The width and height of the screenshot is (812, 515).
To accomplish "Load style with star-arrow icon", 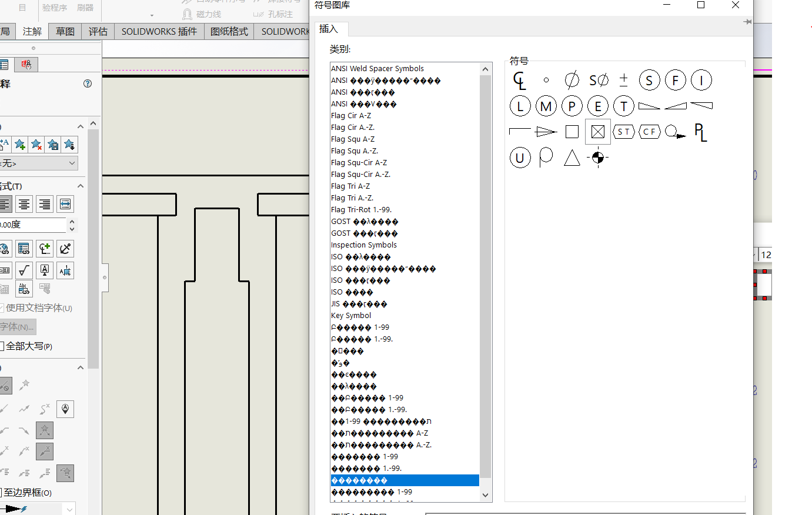I will (69, 145).
